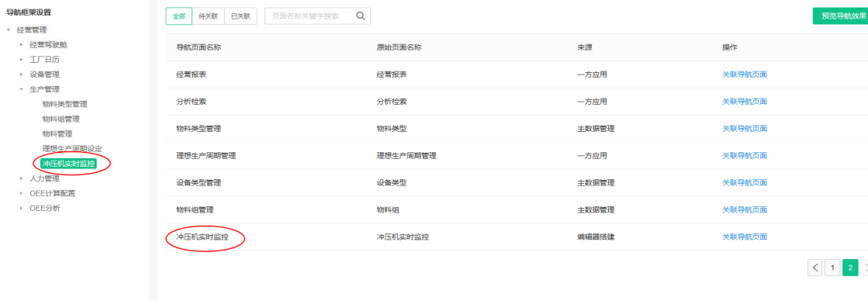868x301 pixels.
Task: Click 设备类型 in 原始页面名称 column
Action: coord(392,182)
